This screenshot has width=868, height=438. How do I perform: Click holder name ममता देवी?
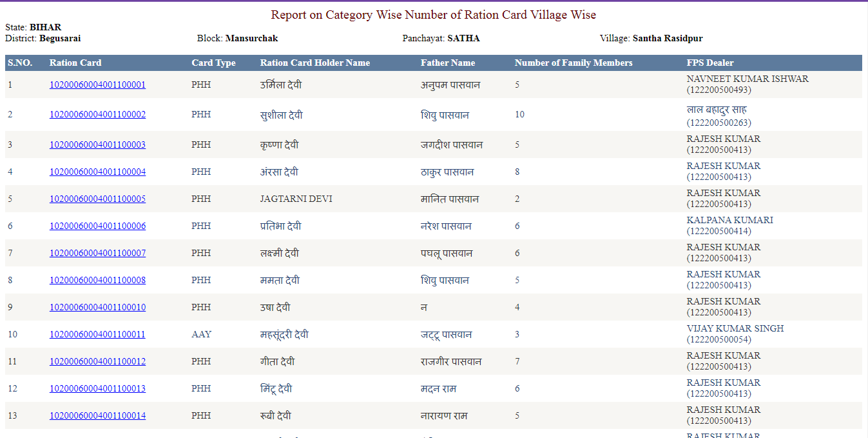tap(280, 280)
